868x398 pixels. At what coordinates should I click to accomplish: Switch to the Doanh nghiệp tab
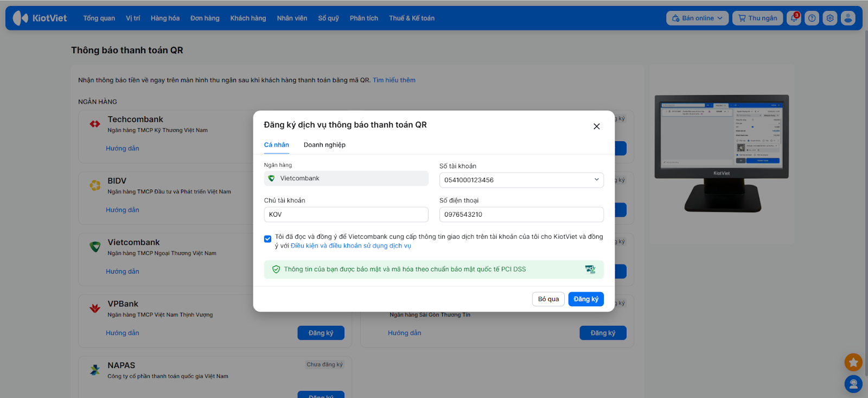324,145
